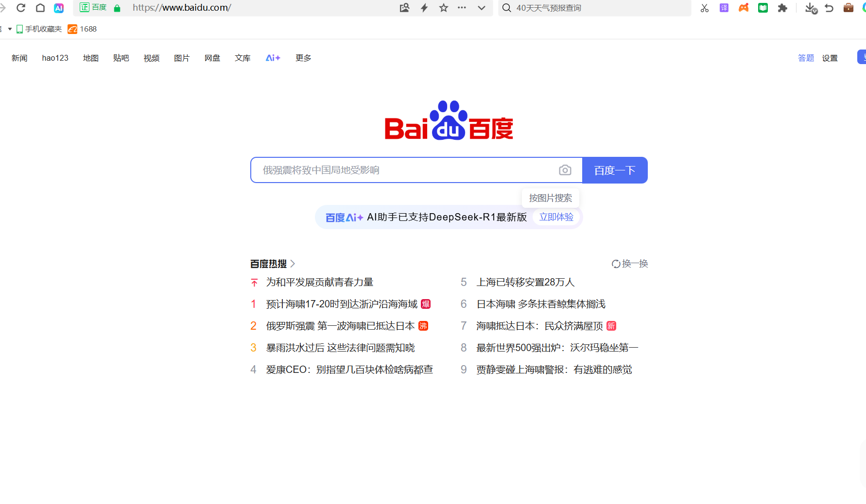Click the magnifier icon in browser search box
The image size is (866, 504).
[506, 8]
